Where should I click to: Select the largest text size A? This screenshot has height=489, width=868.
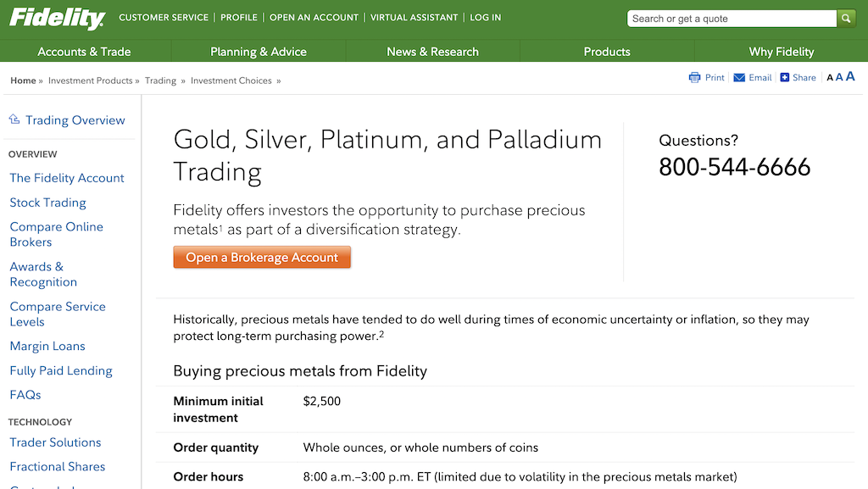pyautogui.click(x=850, y=76)
